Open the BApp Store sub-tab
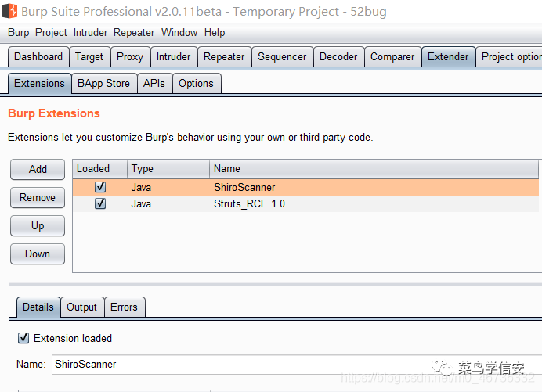Screen dimensions: 542x392 click(103, 84)
